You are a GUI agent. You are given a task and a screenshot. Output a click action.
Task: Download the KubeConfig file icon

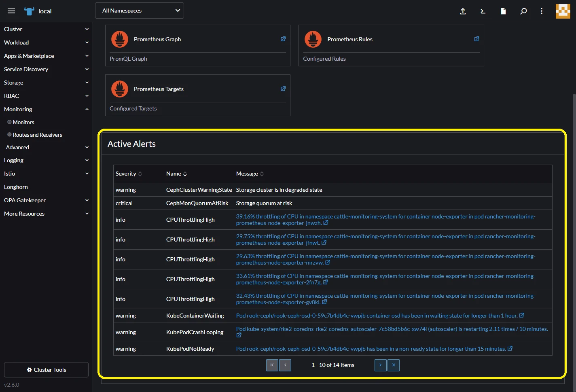(503, 11)
